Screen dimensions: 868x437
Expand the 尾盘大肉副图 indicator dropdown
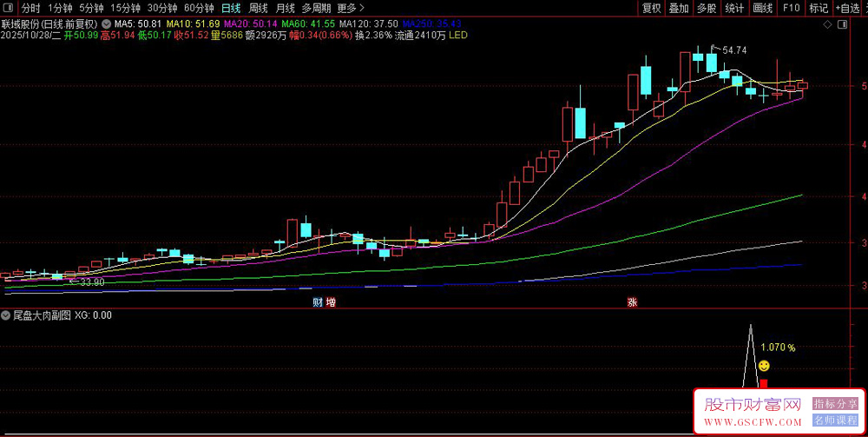(x=5, y=315)
